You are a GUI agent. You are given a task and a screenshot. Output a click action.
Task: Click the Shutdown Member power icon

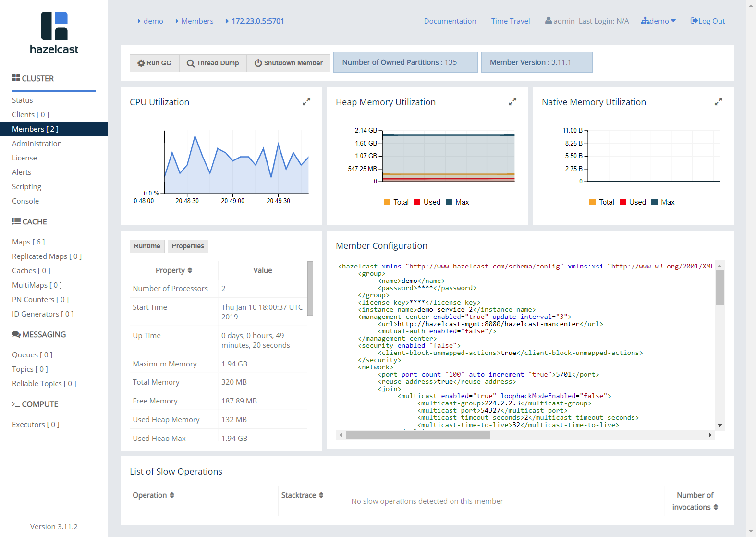point(258,63)
